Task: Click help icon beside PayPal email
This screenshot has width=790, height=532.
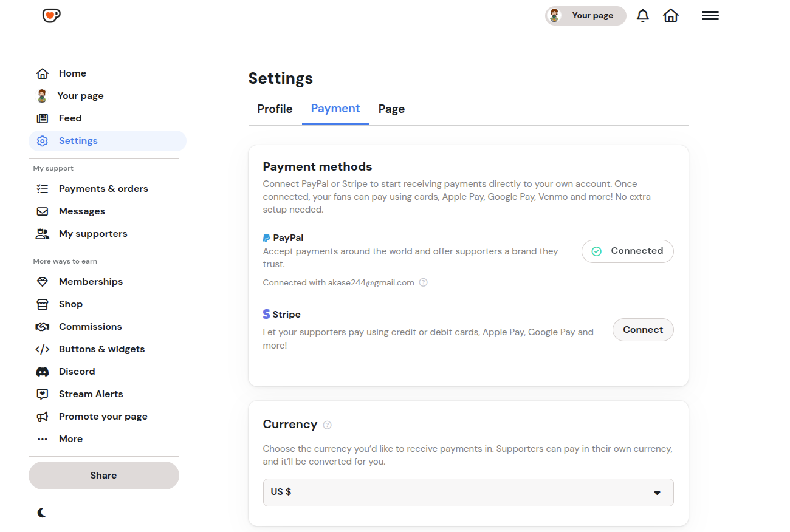Action: pos(424,282)
